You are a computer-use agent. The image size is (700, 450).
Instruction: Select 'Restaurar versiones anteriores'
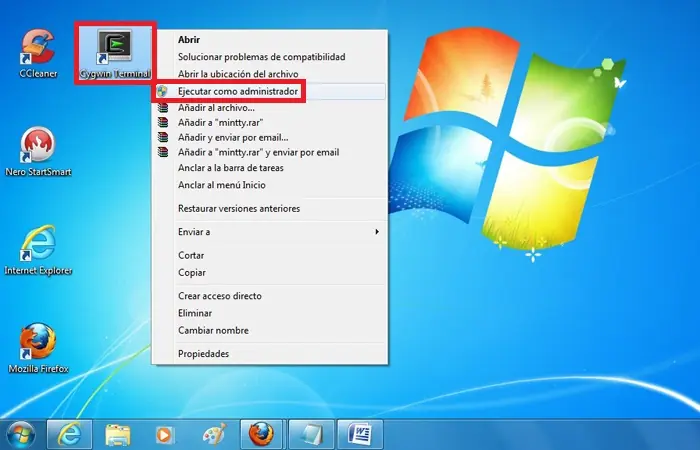270,208
